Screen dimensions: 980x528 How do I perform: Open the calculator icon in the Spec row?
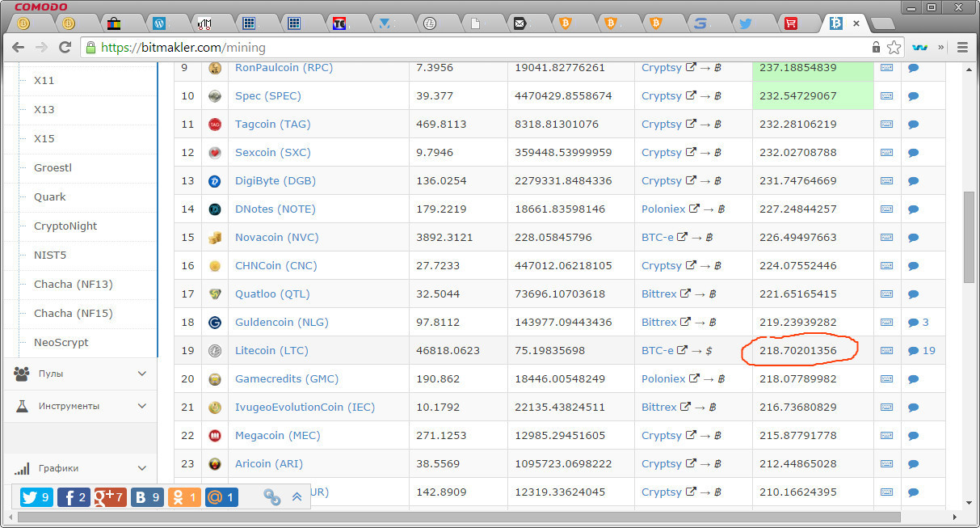click(x=886, y=96)
